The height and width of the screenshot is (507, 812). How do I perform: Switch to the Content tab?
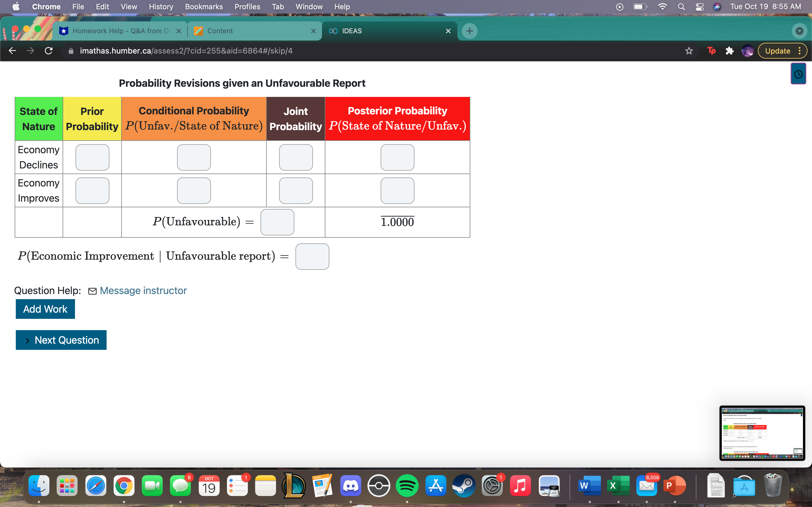point(220,31)
